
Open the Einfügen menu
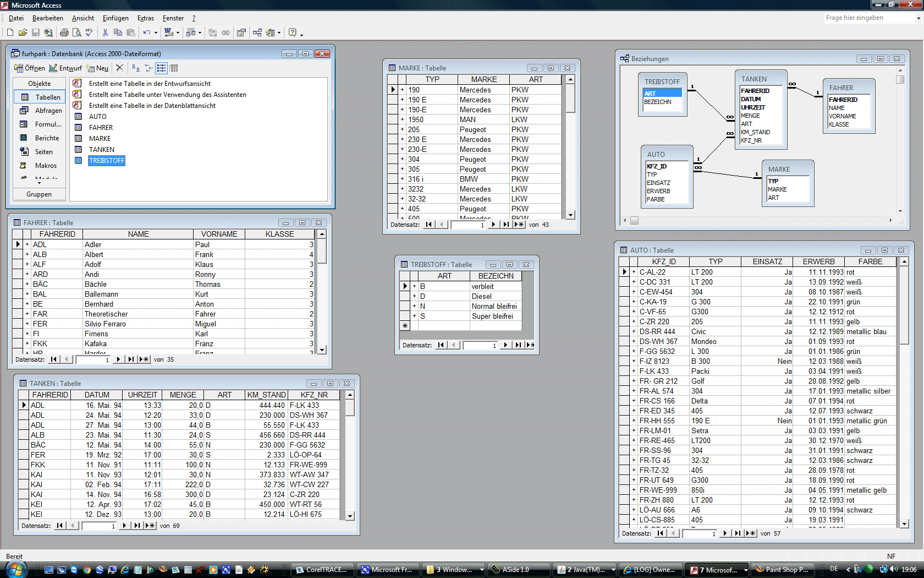pyautogui.click(x=116, y=18)
